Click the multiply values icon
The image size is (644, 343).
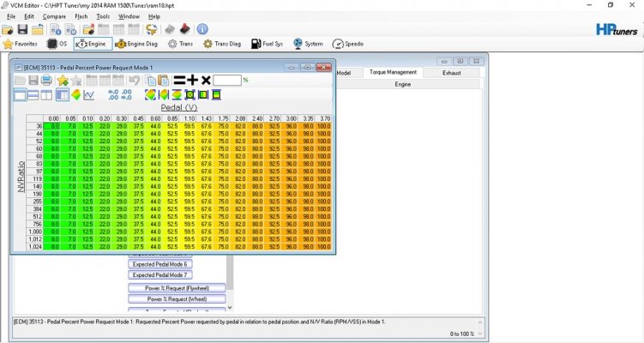206,80
